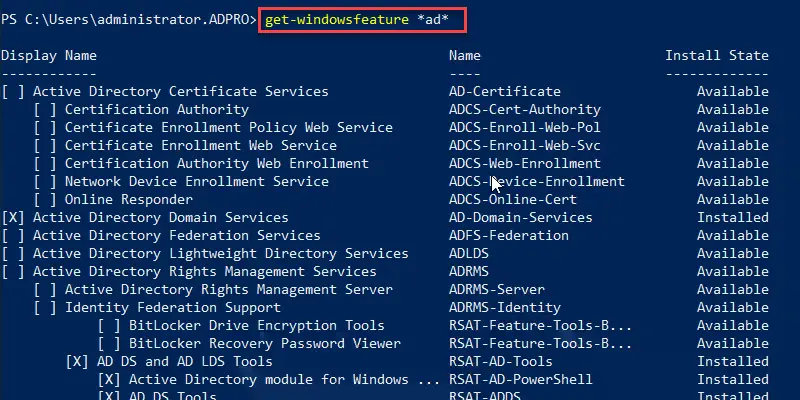The height and width of the screenshot is (400, 800).
Task: Click the checked box beside Active Directory Domain Services
Action: [13, 217]
